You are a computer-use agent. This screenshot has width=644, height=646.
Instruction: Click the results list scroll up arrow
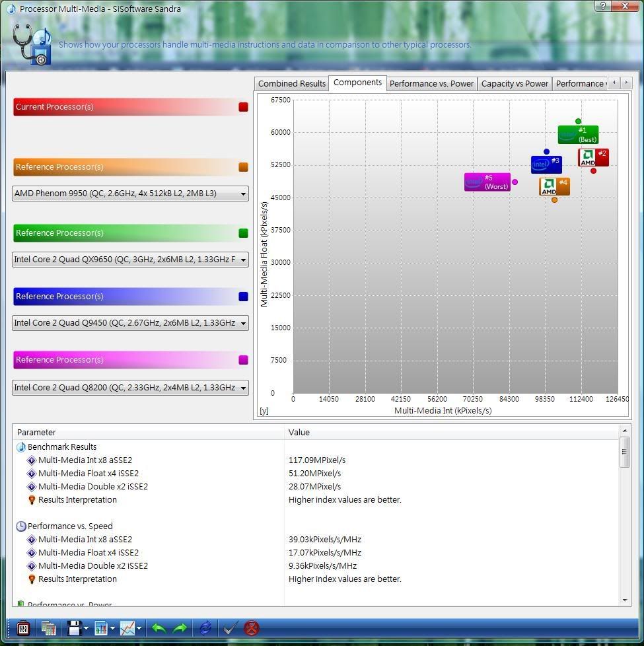coord(625,431)
